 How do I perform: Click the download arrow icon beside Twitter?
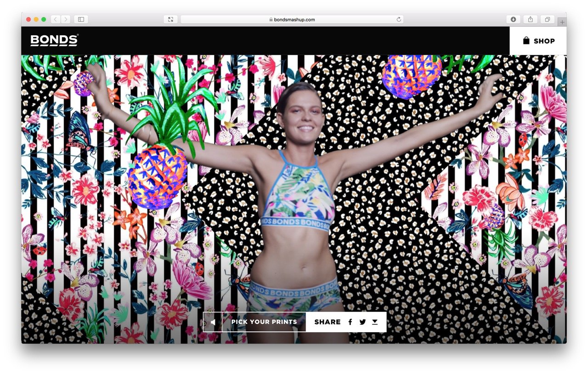point(375,322)
